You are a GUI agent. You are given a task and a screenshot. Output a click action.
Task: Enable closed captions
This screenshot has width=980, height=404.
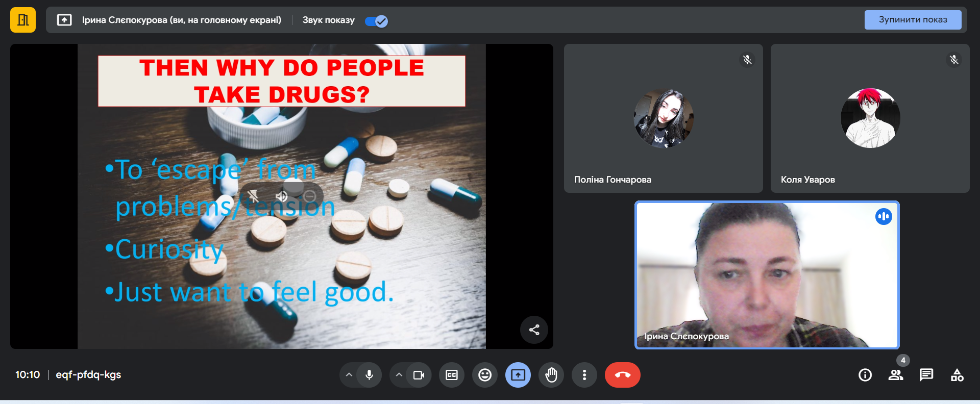pos(452,375)
